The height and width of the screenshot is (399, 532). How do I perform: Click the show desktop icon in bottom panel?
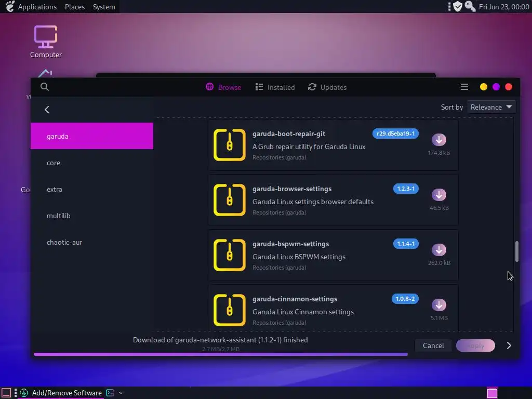6,393
